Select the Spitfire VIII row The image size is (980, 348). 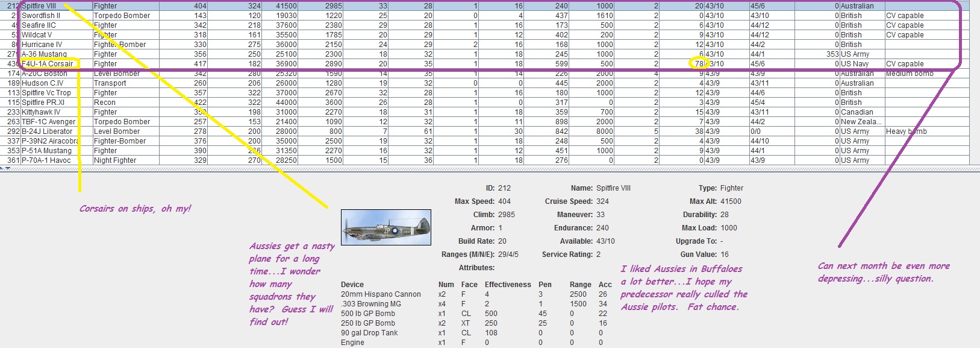pyautogui.click(x=484, y=5)
